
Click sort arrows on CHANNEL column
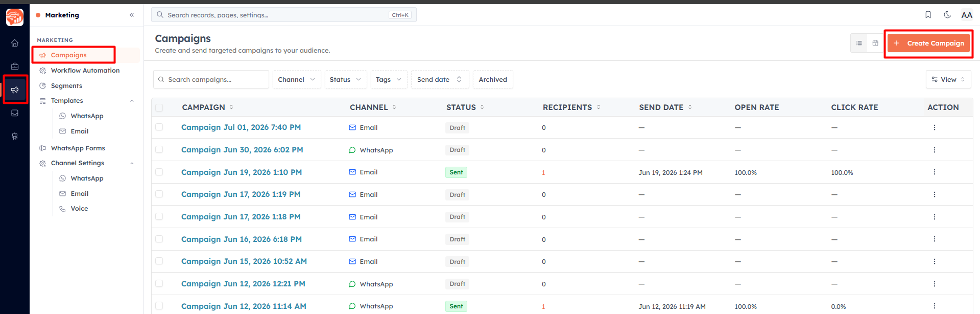click(394, 107)
